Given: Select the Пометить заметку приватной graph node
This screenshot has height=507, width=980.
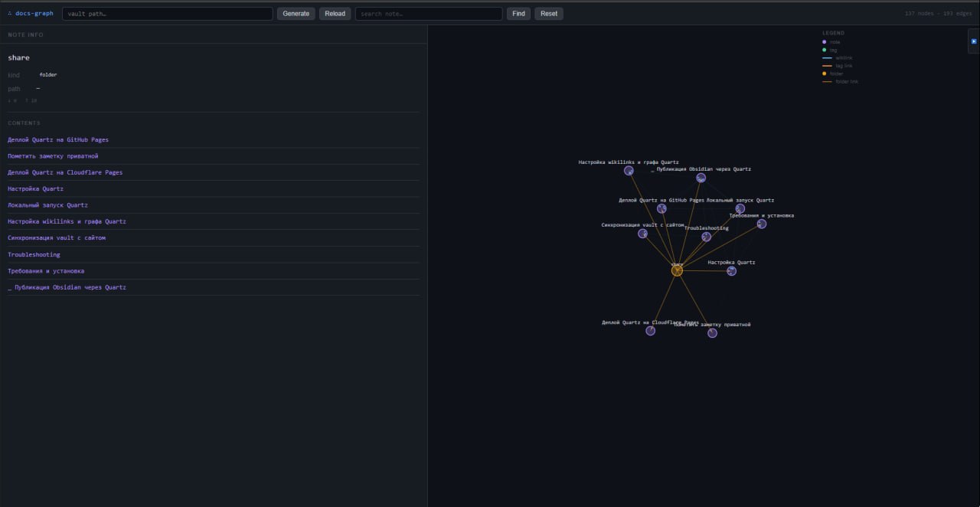Looking at the screenshot, I should pos(712,333).
